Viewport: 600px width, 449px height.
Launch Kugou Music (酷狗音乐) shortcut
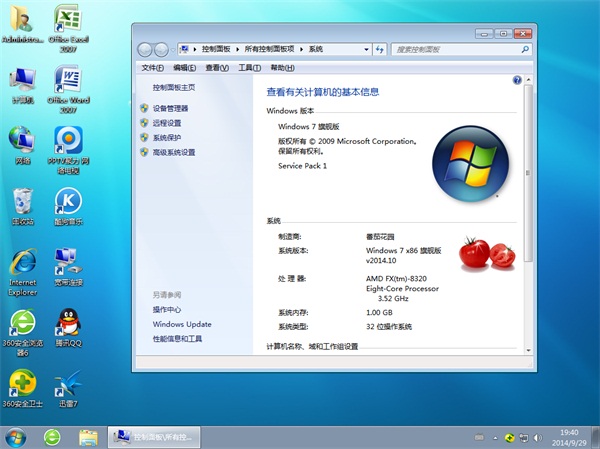point(68,206)
